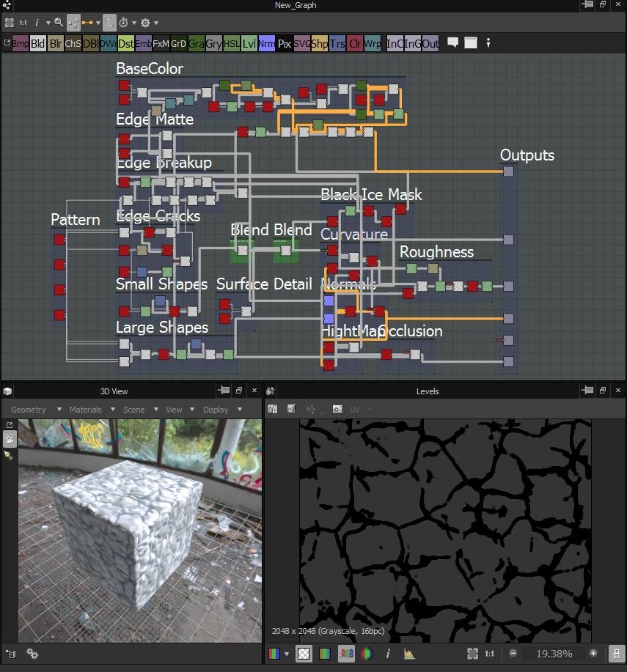Toggle sRGB display in the Levels view
627x672 pixels.
tap(345, 654)
